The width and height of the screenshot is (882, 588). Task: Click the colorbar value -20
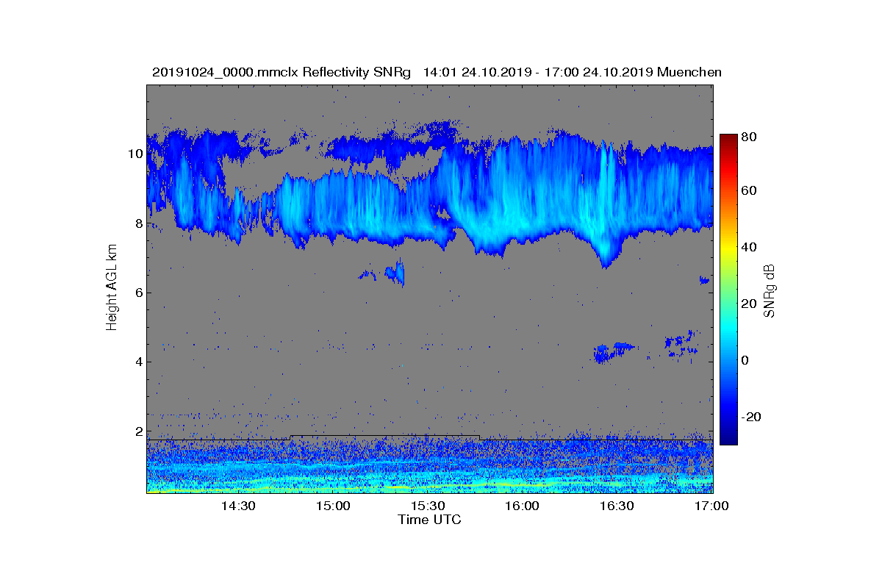pos(751,417)
